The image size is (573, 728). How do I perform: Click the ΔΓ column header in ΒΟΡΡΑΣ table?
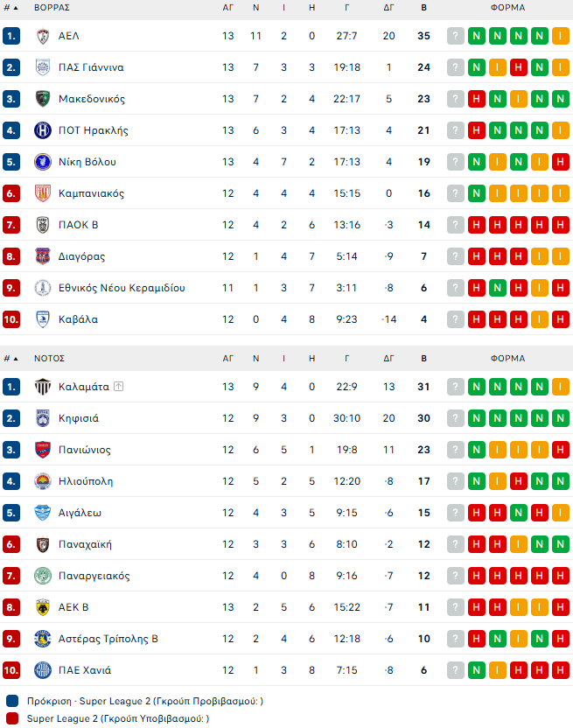click(388, 7)
